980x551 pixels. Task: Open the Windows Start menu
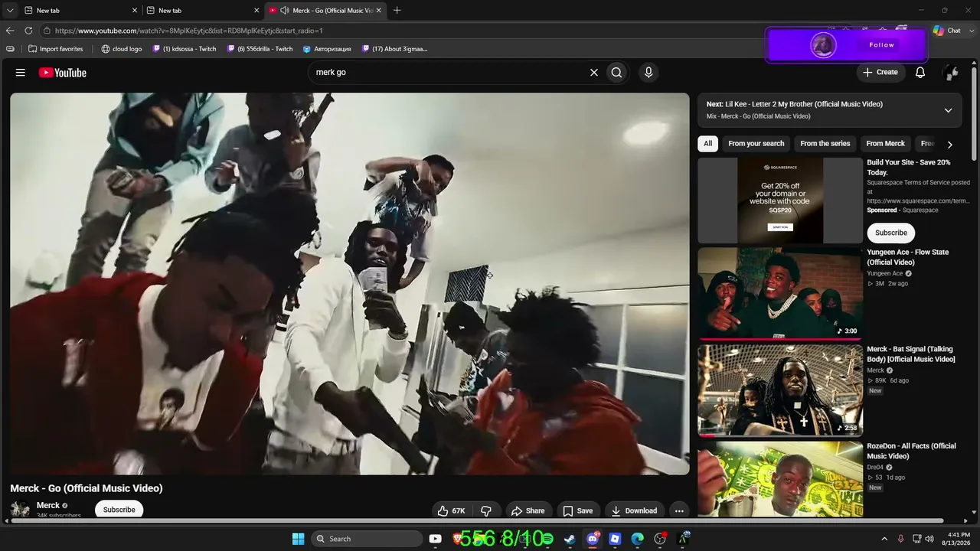pos(299,539)
